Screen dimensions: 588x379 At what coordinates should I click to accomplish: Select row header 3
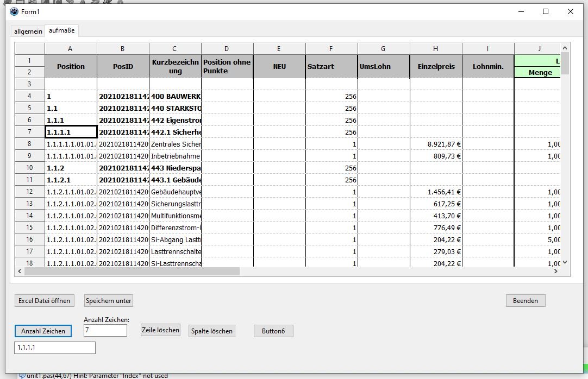point(30,84)
